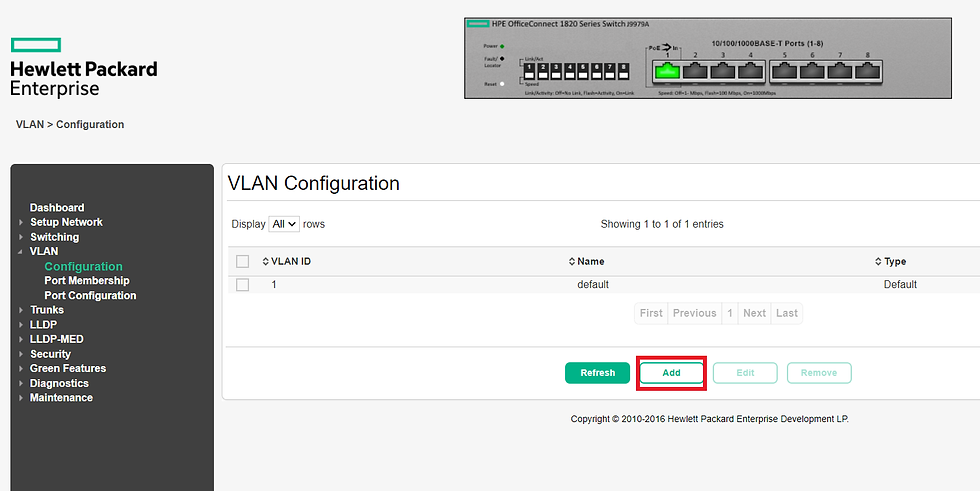Click port 3 on the switch diagram

[x=723, y=72]
